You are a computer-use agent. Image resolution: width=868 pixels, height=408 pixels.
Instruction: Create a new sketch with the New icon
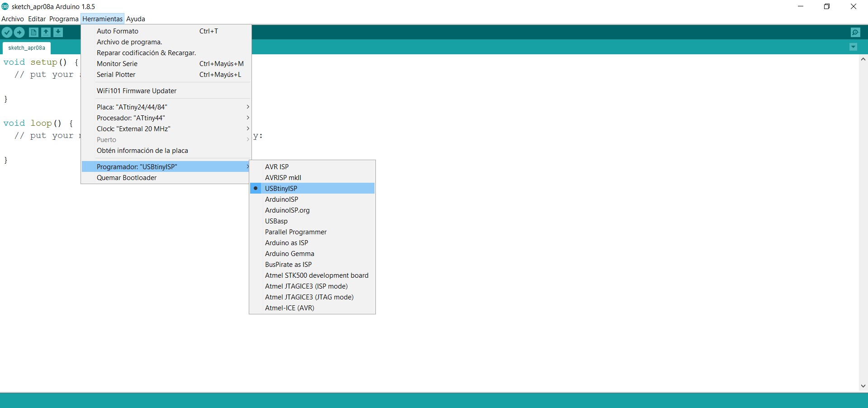click(x=33, y=32)
